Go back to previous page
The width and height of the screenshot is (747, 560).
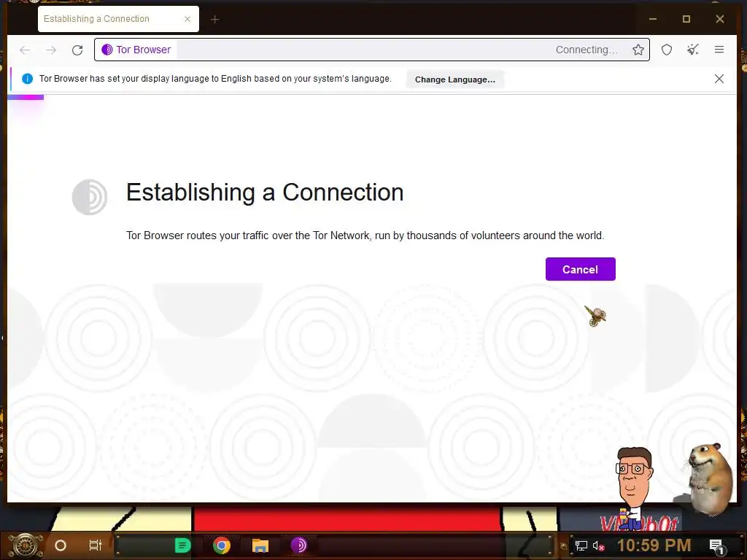[x=25, y=50]
